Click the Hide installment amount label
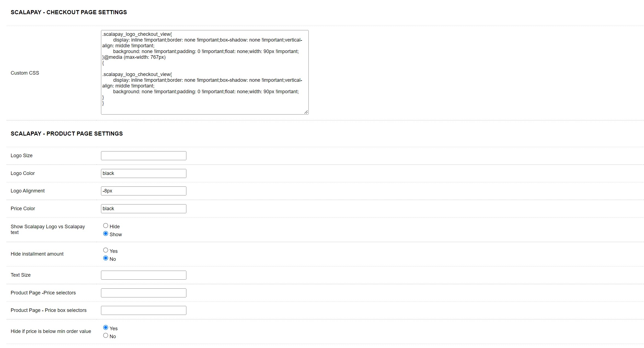Viewport: 644px width, 348px height. (37, 254)
